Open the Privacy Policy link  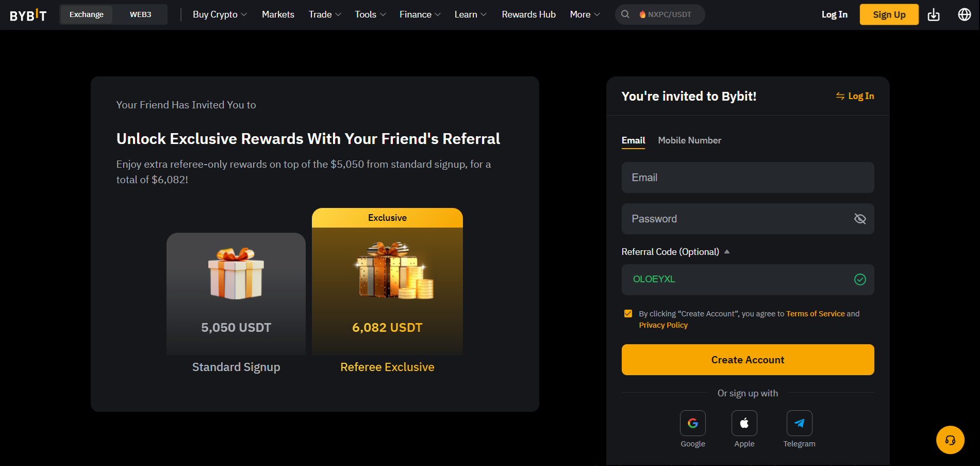coord(663,325)
